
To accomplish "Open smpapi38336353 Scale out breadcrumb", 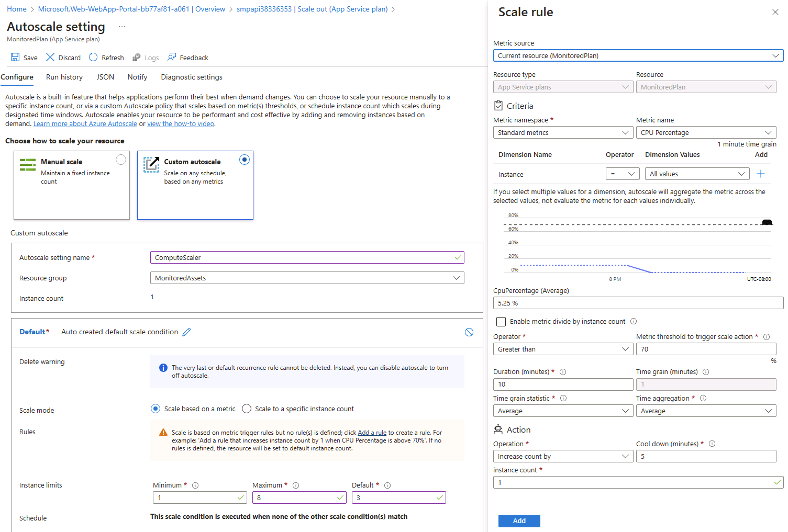I will [x=312, y=9].
